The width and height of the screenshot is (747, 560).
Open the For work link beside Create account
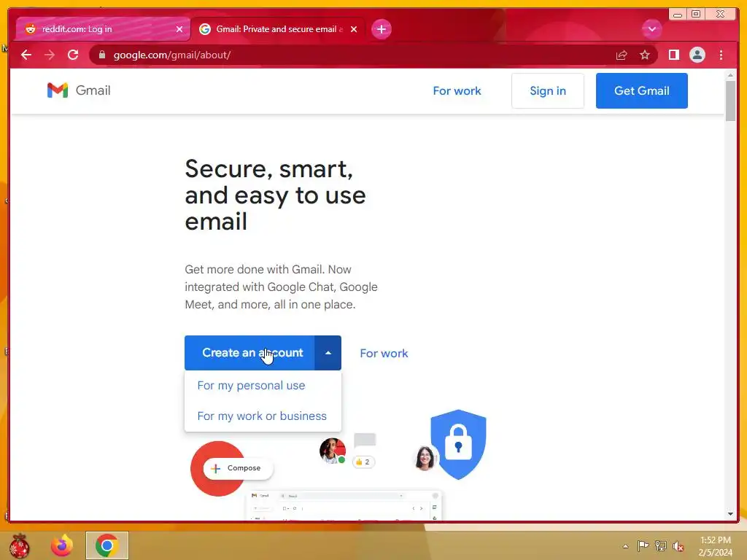[x=384, y=354]
